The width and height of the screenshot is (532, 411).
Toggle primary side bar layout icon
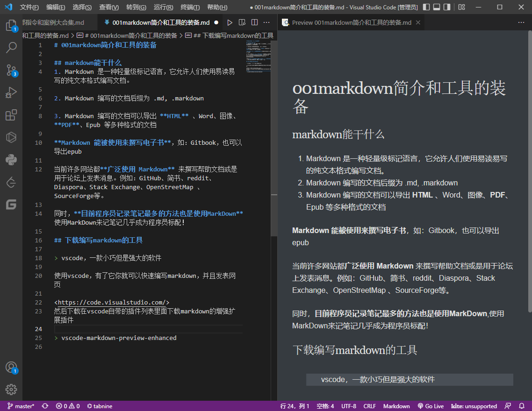click(x=426, y=7)
